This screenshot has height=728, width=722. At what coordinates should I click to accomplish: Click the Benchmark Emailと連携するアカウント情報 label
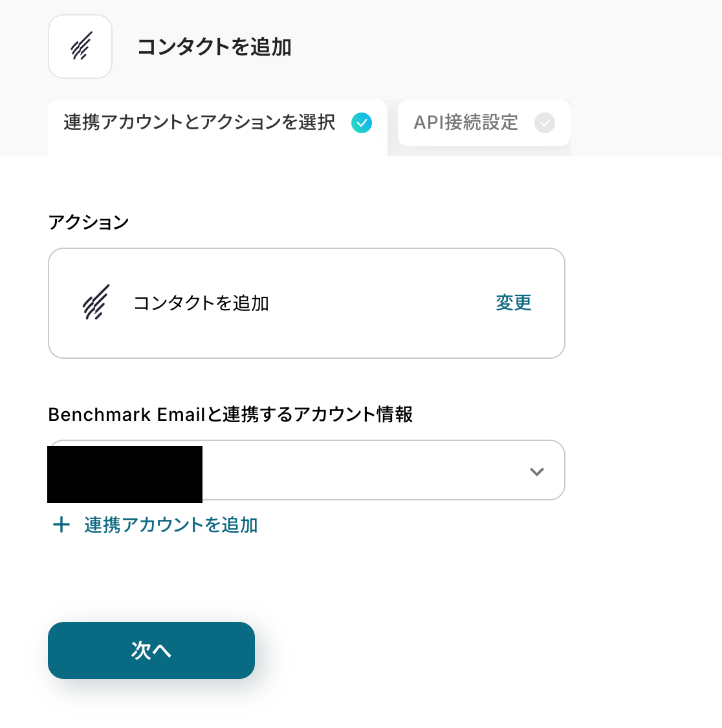pos(230,414)
